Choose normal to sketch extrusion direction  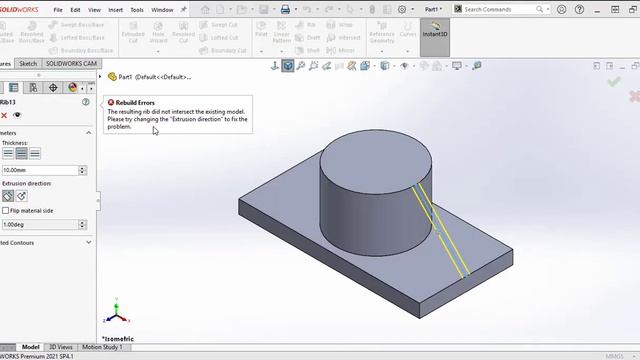pos(21,196)
